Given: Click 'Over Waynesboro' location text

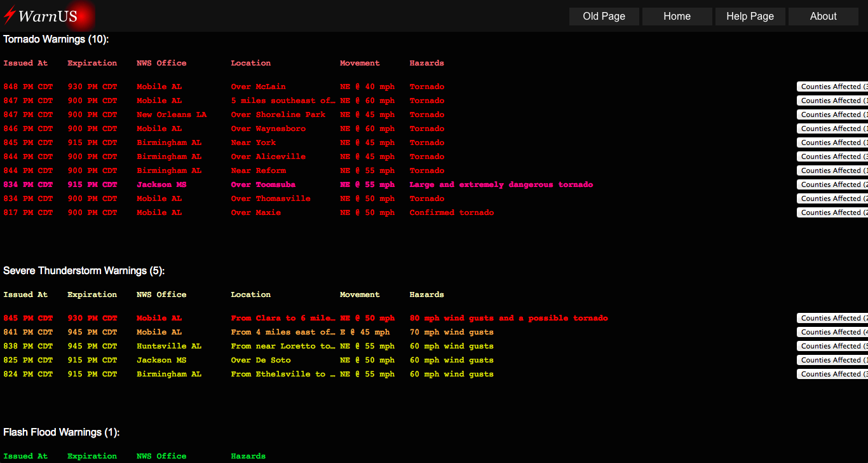Looking at the screenshot, I should (268, 128).
